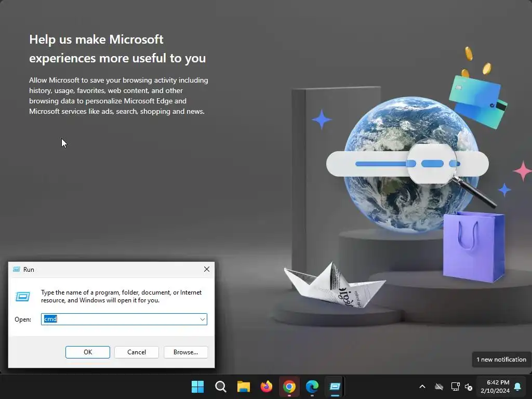Open Firefox from the taskbar
This screenshot has height=399, width=532.
coord(267,387)
